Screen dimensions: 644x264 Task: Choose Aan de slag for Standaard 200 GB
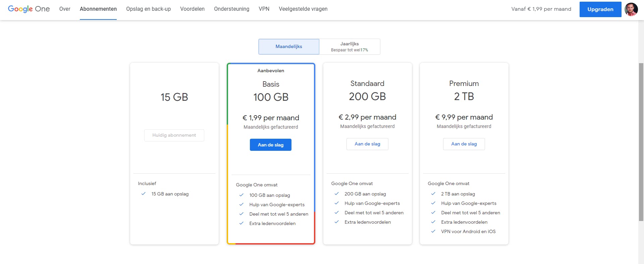click(367, 144)
